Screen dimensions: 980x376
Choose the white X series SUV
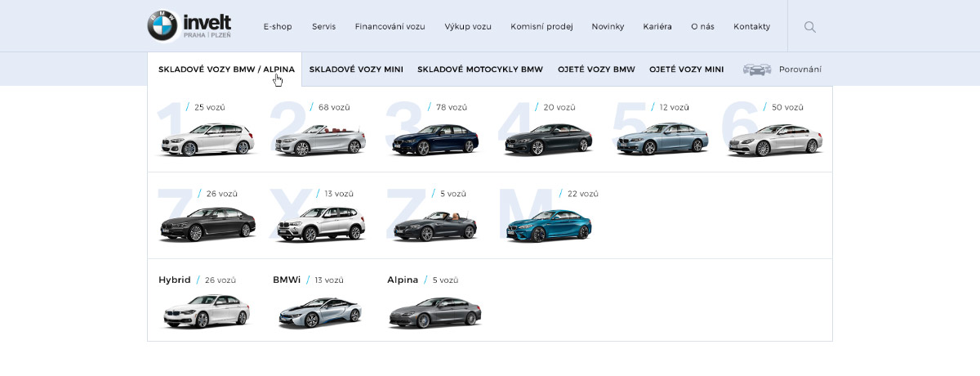[320, 224]
